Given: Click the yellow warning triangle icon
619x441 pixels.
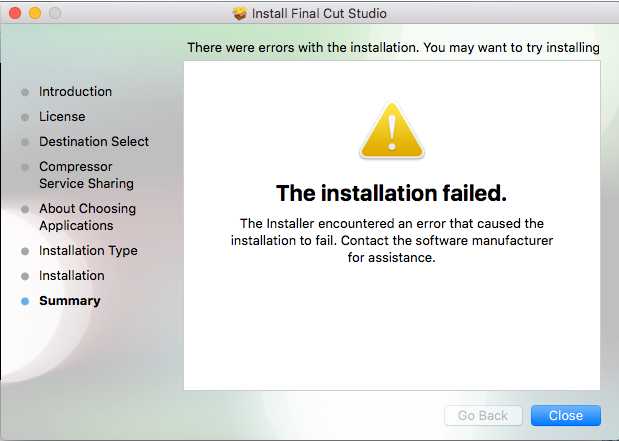Looking at the screenshot, I should coord(392,130).
